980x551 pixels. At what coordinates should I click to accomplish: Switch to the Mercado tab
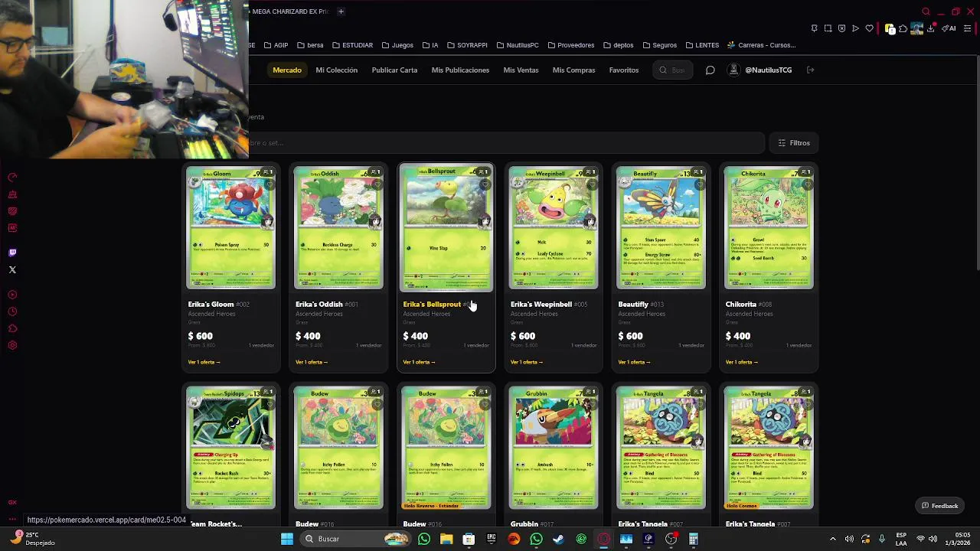[x=287, y=70]
